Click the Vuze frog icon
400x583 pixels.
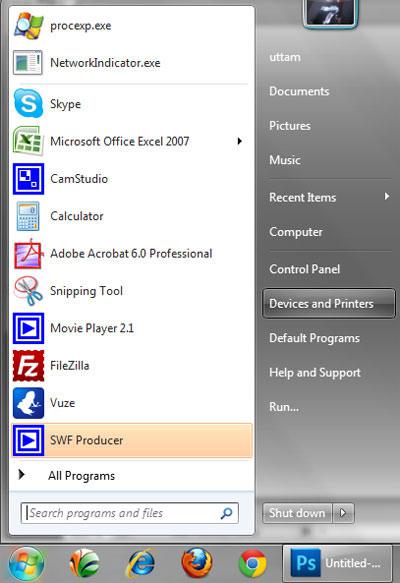(x=28, y=403)
